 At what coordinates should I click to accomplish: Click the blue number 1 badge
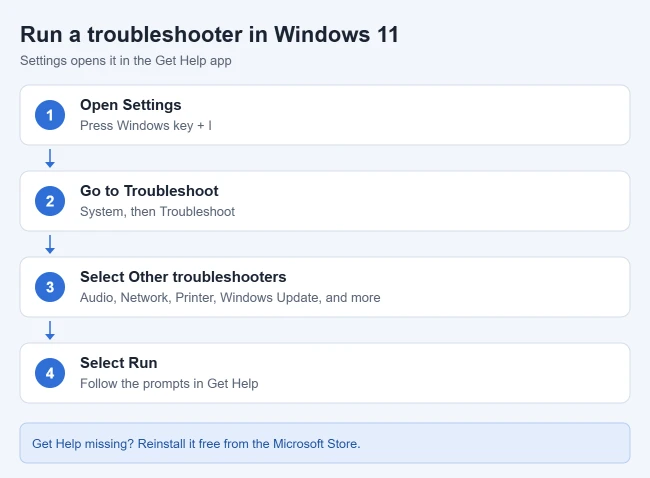tap(50, 115)
